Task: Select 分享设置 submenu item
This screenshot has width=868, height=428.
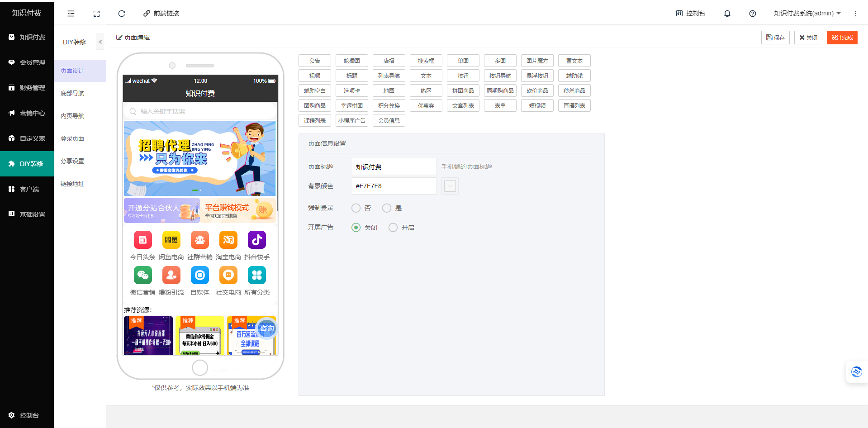Action: point(80,161)
